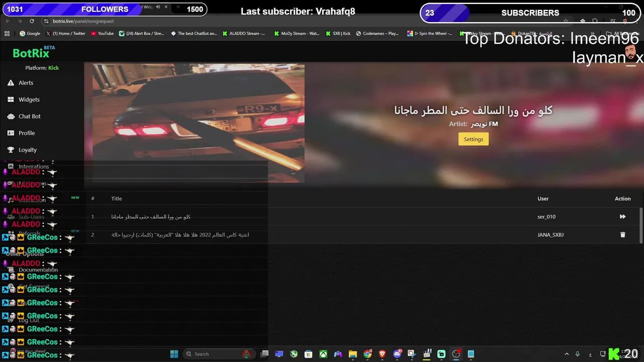
Task: Open song request Settings button
Action: [x=473, y=139]
